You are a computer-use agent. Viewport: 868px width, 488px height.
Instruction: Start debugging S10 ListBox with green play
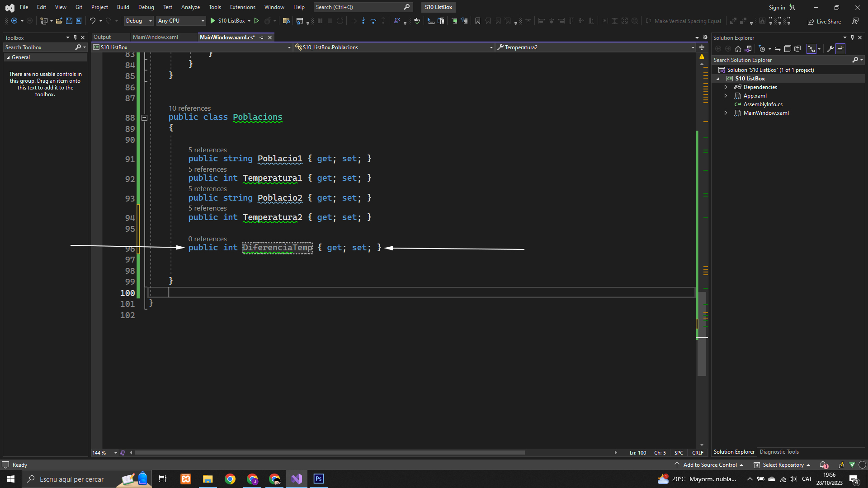coord(213,21)
